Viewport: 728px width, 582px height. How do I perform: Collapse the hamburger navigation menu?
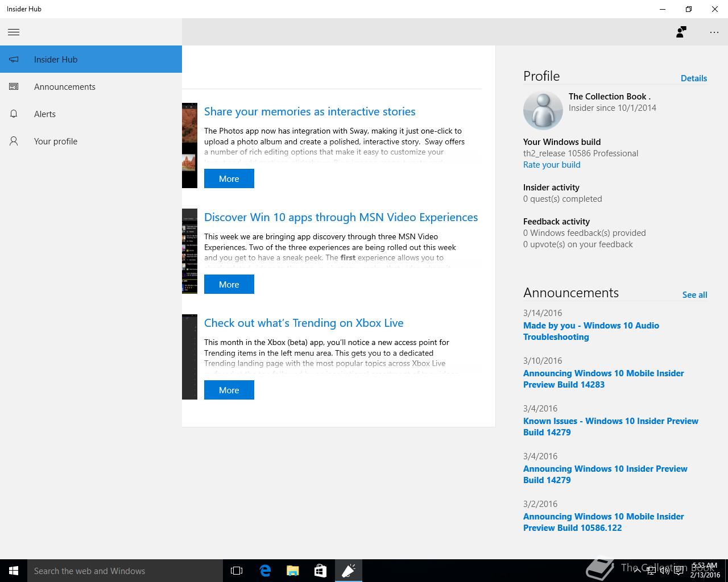(x=14, y=32)
